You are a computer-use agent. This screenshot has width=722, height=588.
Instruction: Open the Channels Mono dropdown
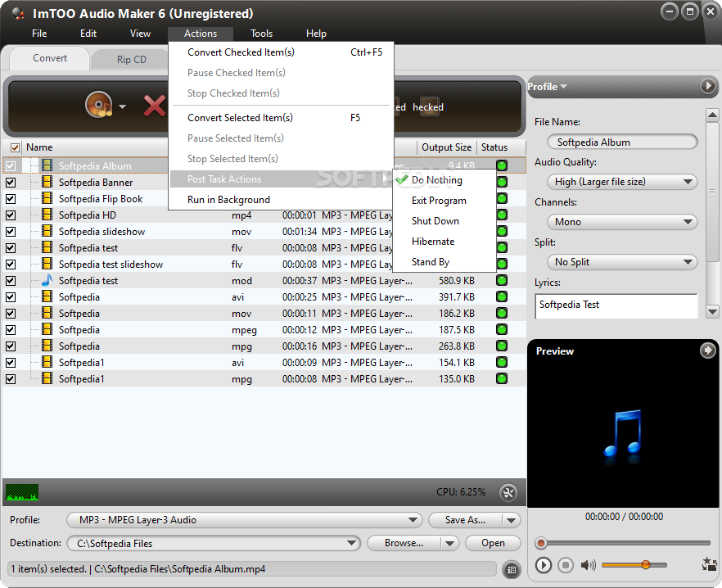[622, 222]
